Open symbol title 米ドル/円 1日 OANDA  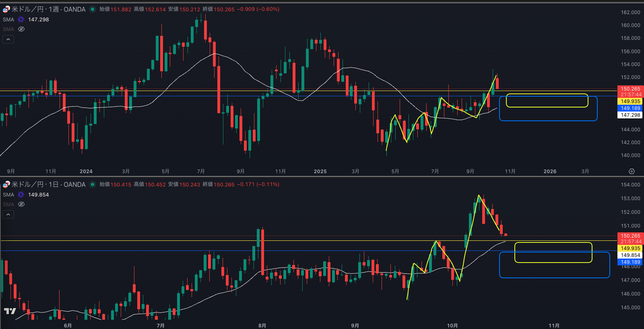point(48,184)
